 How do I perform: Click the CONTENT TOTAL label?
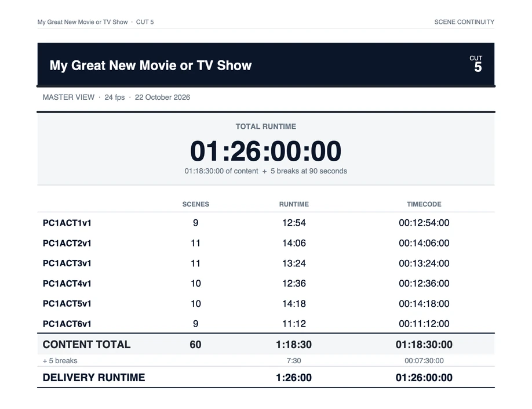point(86,345)
